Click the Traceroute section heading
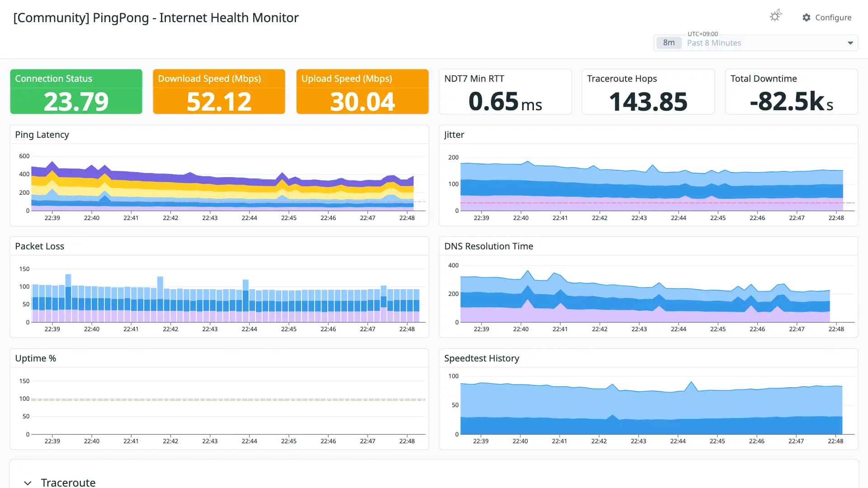Screen dimensions: 868x488 click(68, 483)
